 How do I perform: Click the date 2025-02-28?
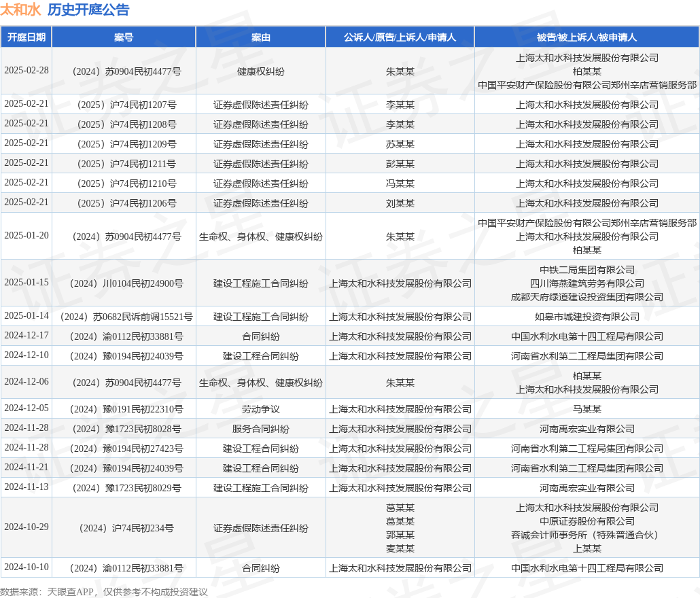[27, 71]
